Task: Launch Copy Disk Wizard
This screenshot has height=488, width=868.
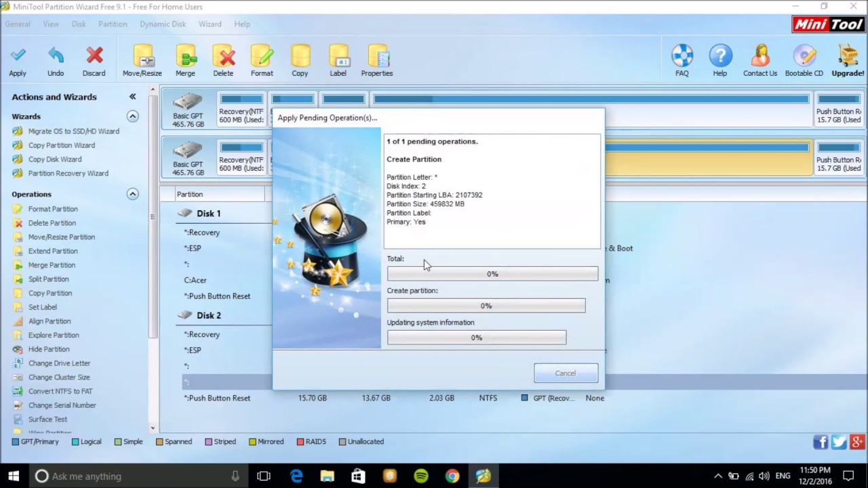Action: [54, 160]
